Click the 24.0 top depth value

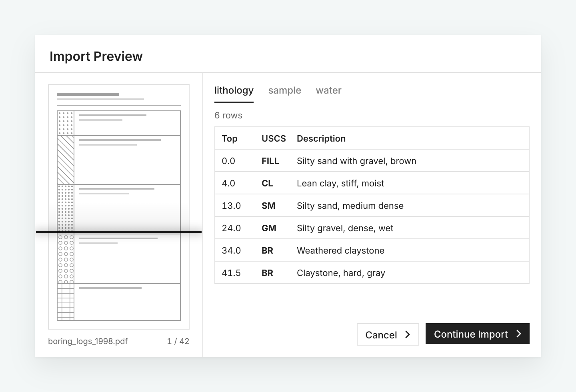pos(231,228)
